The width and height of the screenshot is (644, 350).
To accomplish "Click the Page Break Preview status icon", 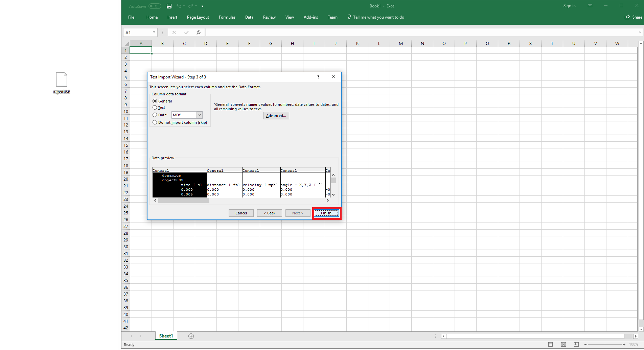I will click(576, 344).
